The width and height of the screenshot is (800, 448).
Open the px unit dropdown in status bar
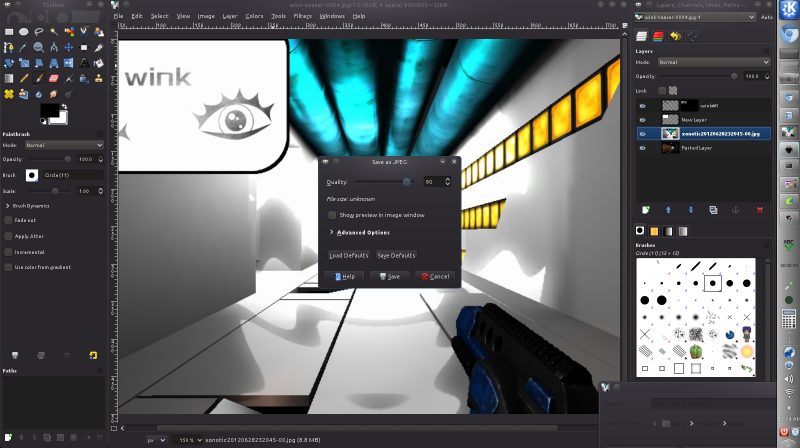point(156,440)
